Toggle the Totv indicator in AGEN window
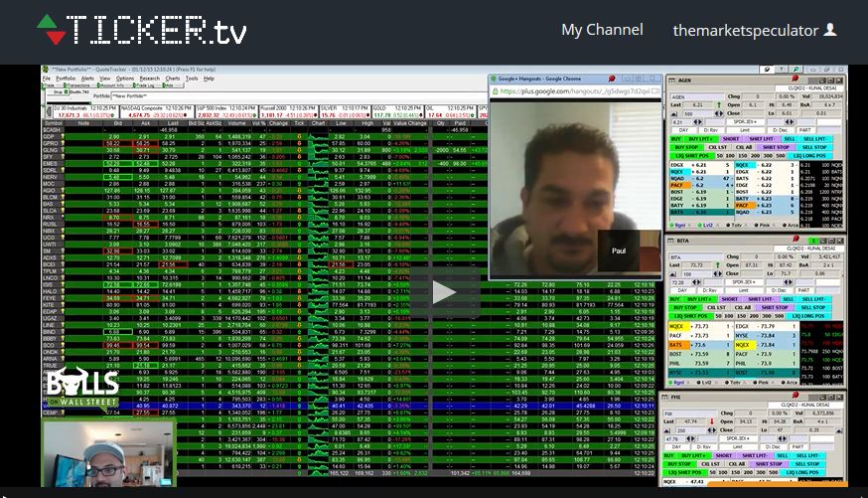The image size is (868, 498). [x=734, y=226]
